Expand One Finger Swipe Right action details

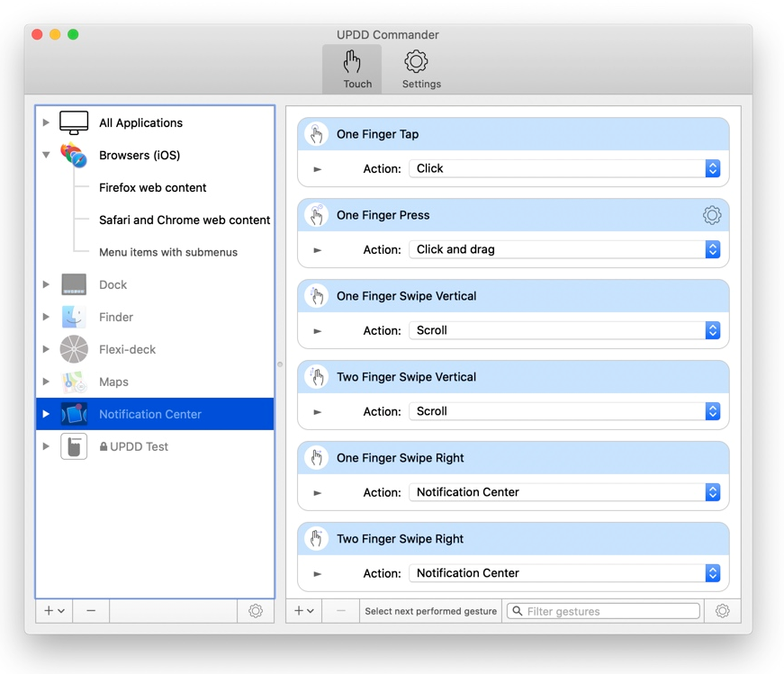pyautogui.click(x=317, y=493)
